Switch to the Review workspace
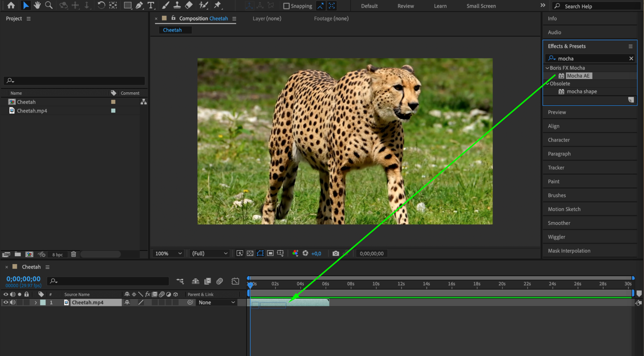Image resolution: width=644 pixels, height=356 pixels. tap(405, 6)
